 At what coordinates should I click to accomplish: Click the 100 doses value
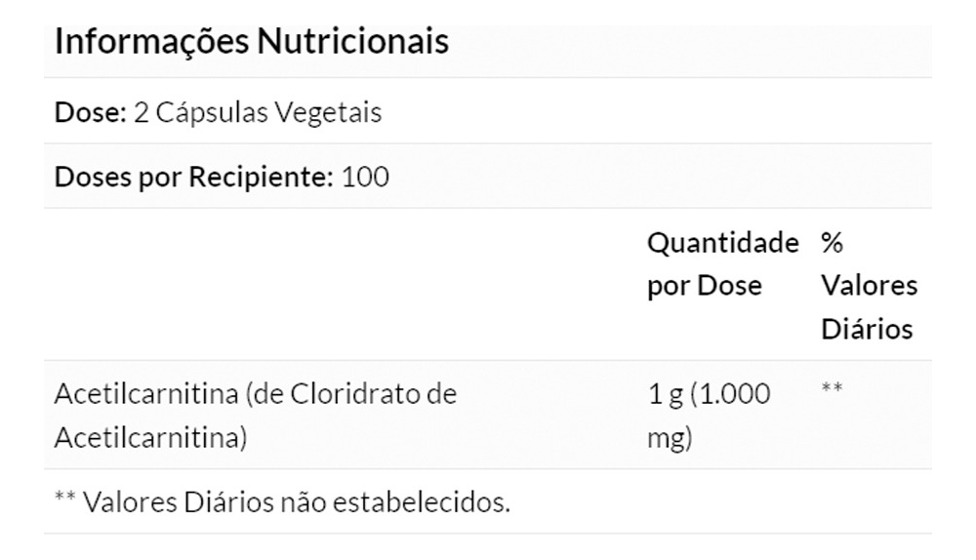tap(366, 178)
